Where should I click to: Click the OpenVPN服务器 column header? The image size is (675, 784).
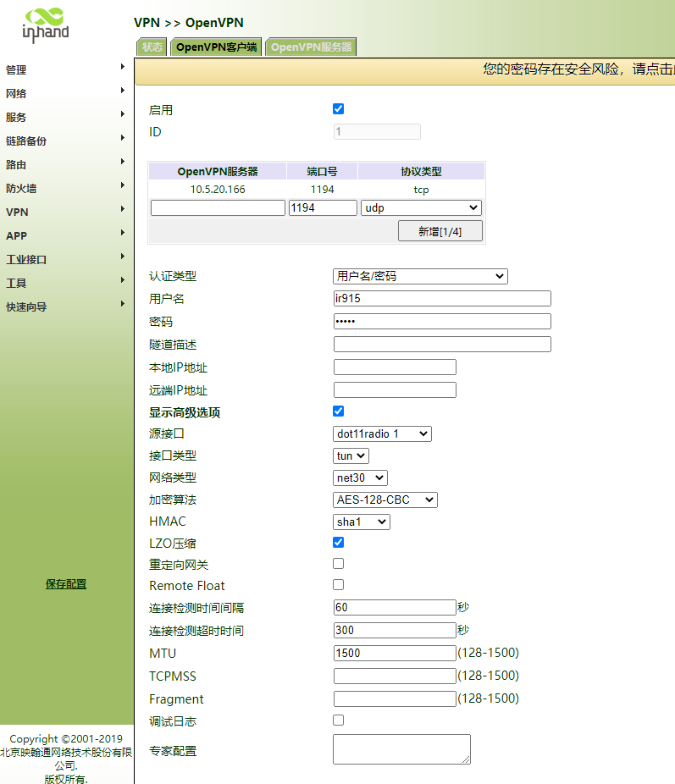pyautogui.click(x=218, y=172)
